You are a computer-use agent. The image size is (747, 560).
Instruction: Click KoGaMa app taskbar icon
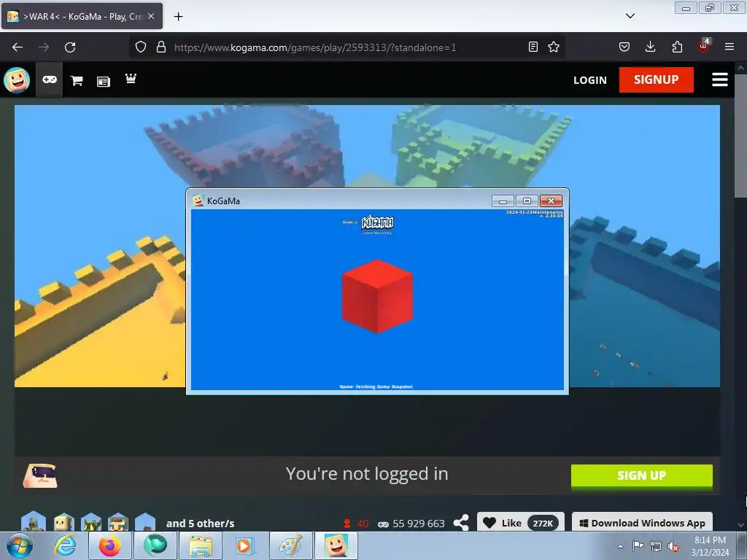point(336,545)
